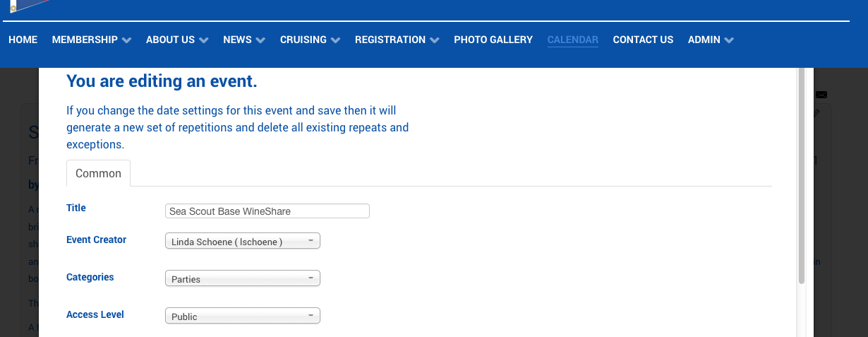Click the pencil edit icon

(817, 113)
